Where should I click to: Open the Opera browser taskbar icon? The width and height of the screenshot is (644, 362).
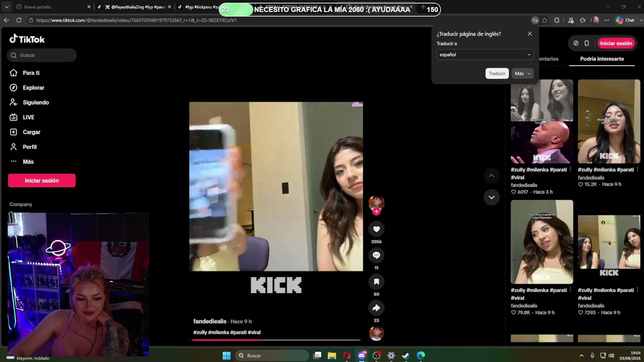coord(347,355)
